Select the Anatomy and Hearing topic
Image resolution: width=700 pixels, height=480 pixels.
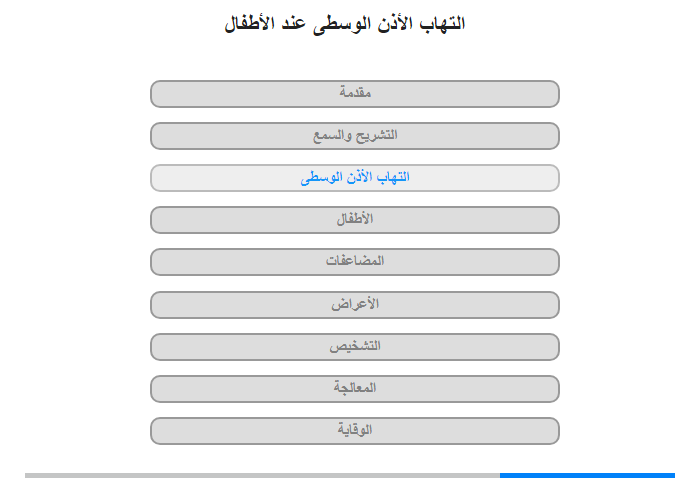tap(355, 135)
